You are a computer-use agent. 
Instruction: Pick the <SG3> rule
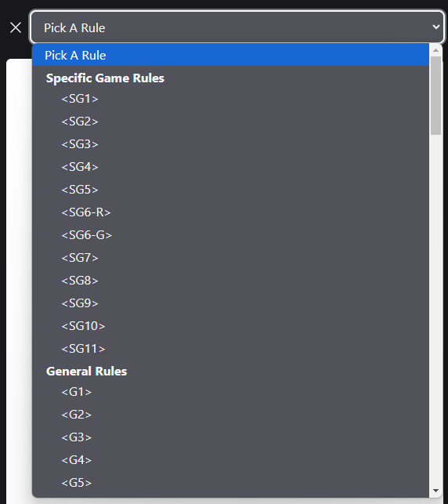(230, 144)
